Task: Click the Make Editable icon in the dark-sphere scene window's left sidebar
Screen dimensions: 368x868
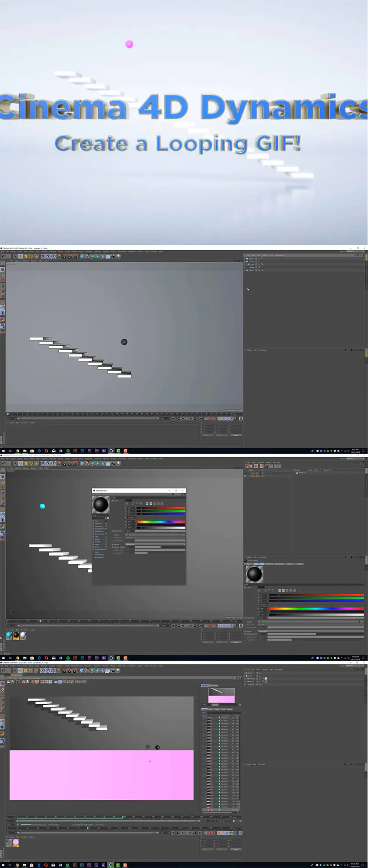Action: 3,264
